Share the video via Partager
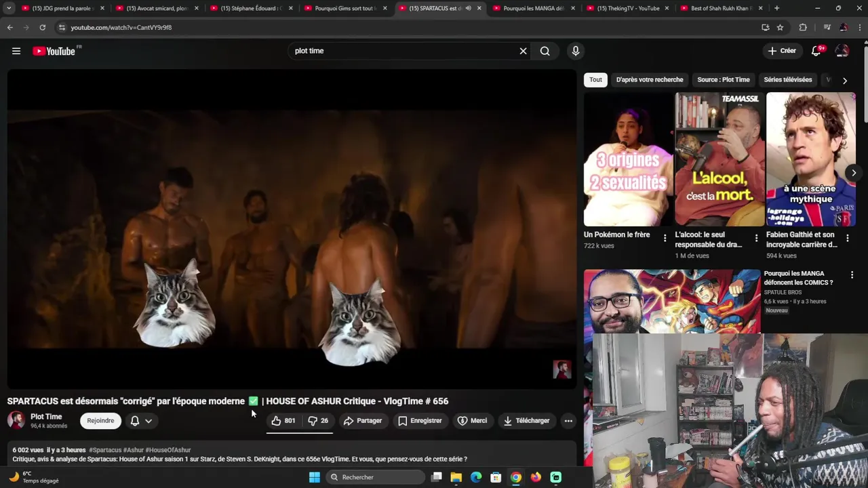Viewport: 868px width, 488px height. pyautogui.click(x=363, y=421)
